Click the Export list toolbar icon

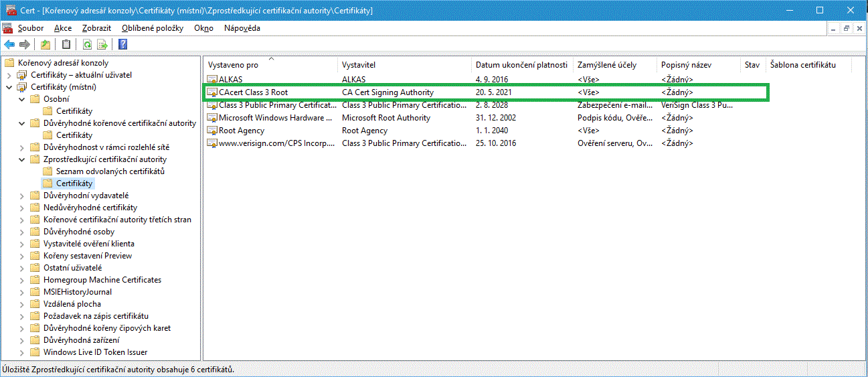point(102,45)
